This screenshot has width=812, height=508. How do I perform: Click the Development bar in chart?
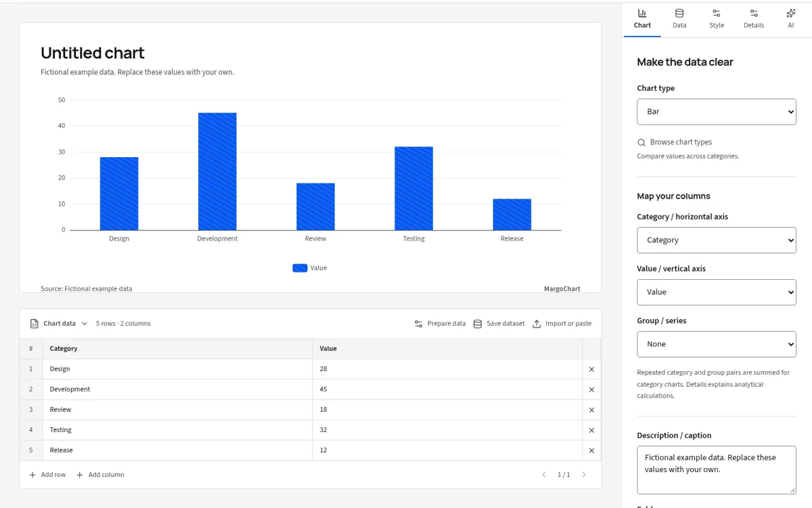217,171
